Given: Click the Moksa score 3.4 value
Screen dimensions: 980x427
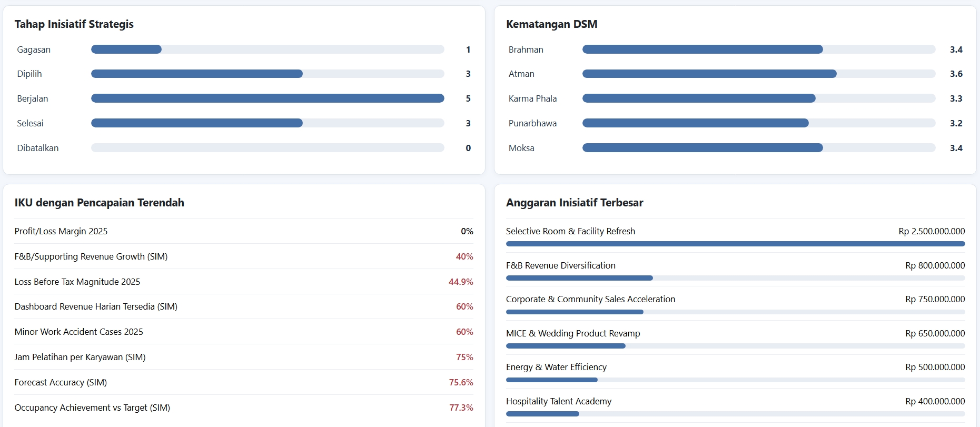Looking at the screenshot, I should [956, 148].
